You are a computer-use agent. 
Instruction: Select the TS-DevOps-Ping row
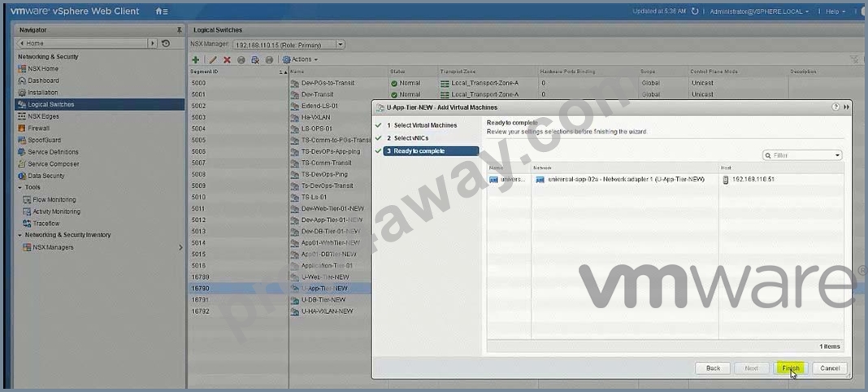324,174
